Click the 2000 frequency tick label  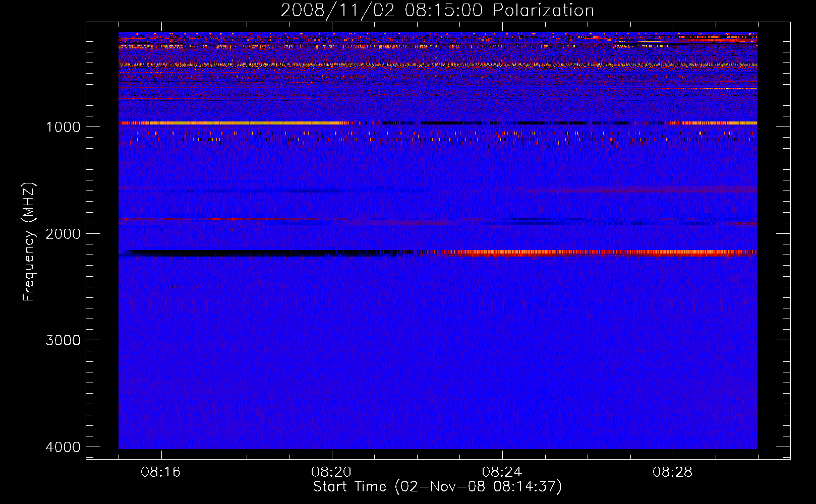point(63,233)
